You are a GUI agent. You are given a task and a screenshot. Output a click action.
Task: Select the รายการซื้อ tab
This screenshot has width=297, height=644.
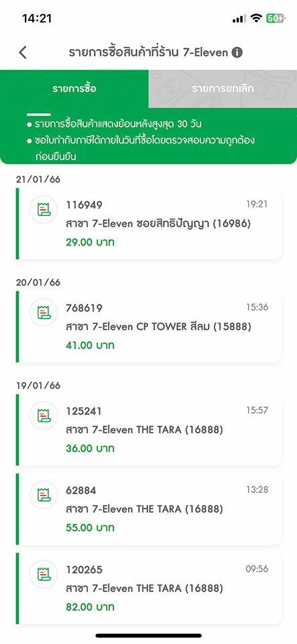[x=74, y=89]
